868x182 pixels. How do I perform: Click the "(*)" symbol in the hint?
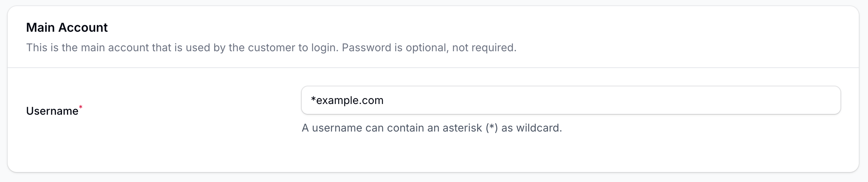click(492, 128)
